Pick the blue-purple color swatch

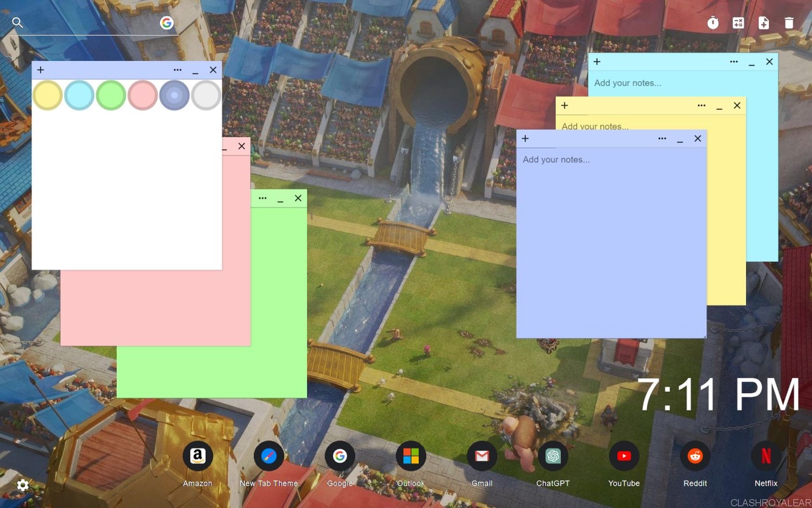pos(174,95)
